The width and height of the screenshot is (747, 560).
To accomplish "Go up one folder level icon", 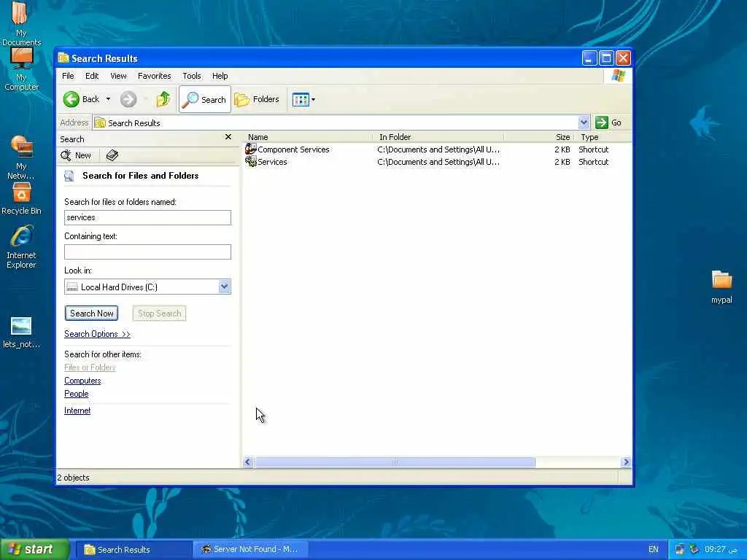I will point(163,99).
